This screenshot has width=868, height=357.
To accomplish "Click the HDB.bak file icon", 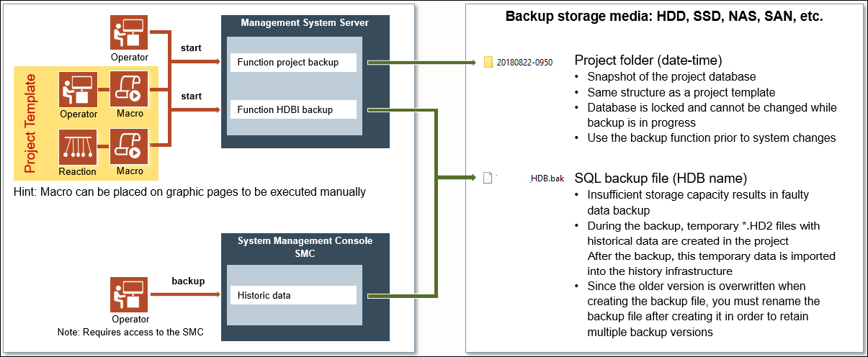I will coord(488,178).
